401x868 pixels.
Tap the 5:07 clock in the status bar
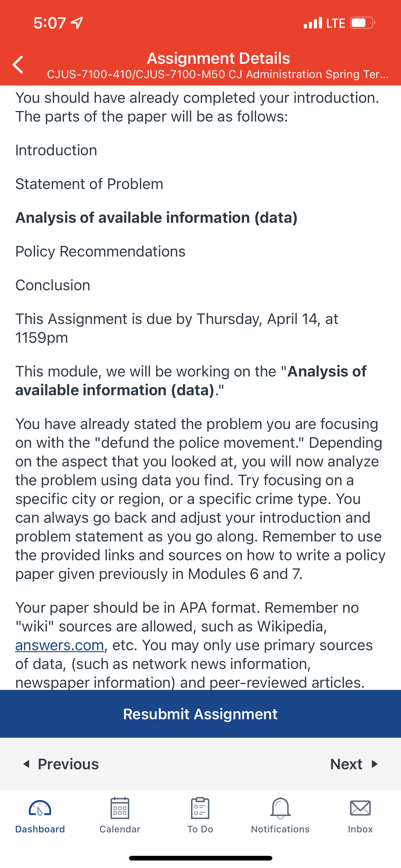pos(50,23)
